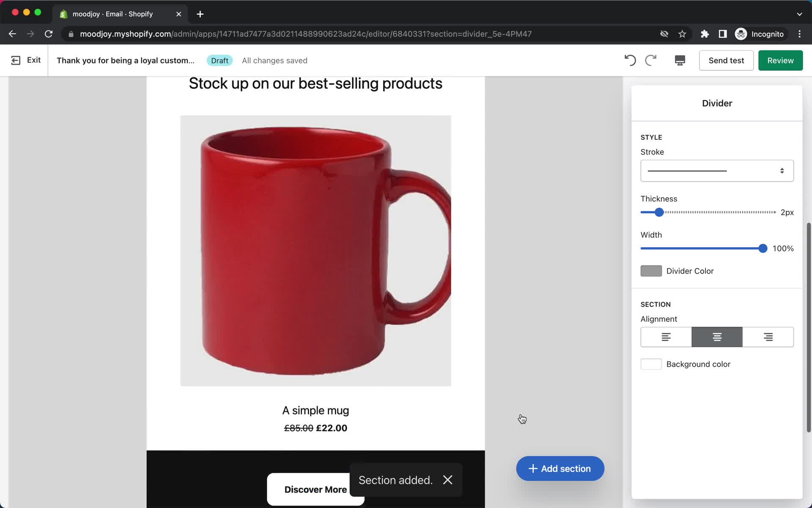Click the browser refresh icon

click(49, 34)
